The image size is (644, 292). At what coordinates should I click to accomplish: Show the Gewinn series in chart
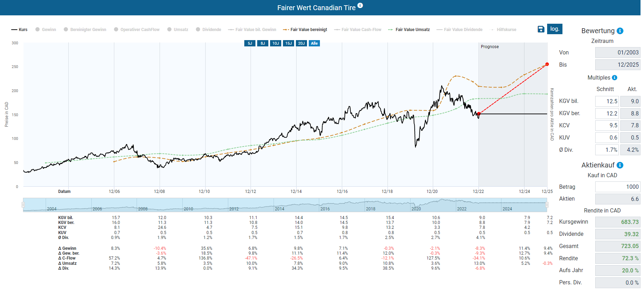46,30
